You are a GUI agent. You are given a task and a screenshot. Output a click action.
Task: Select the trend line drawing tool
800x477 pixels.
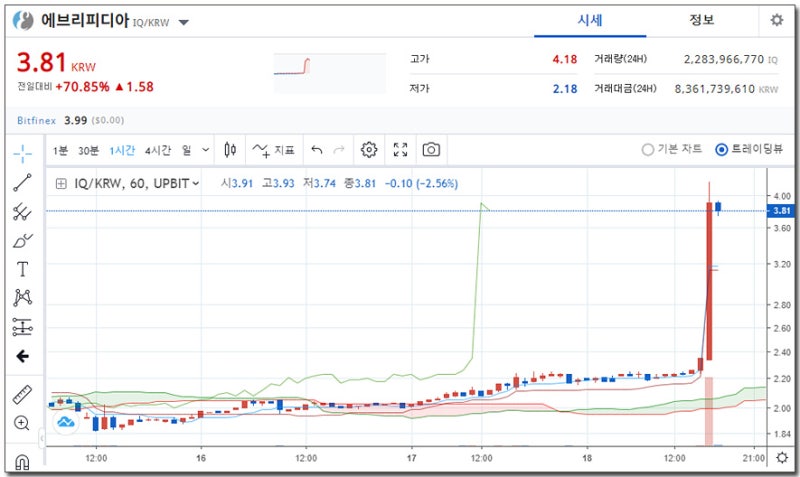pos(22,182)
